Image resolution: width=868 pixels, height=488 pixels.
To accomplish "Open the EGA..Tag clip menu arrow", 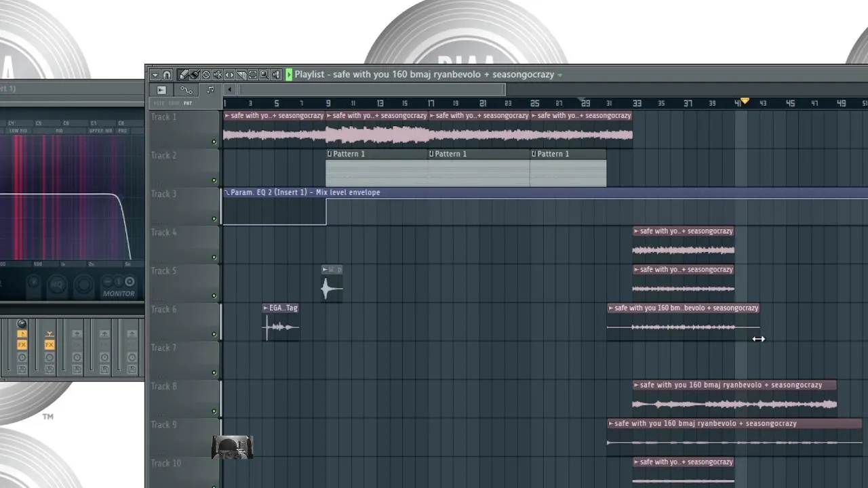I will point(266,308).
